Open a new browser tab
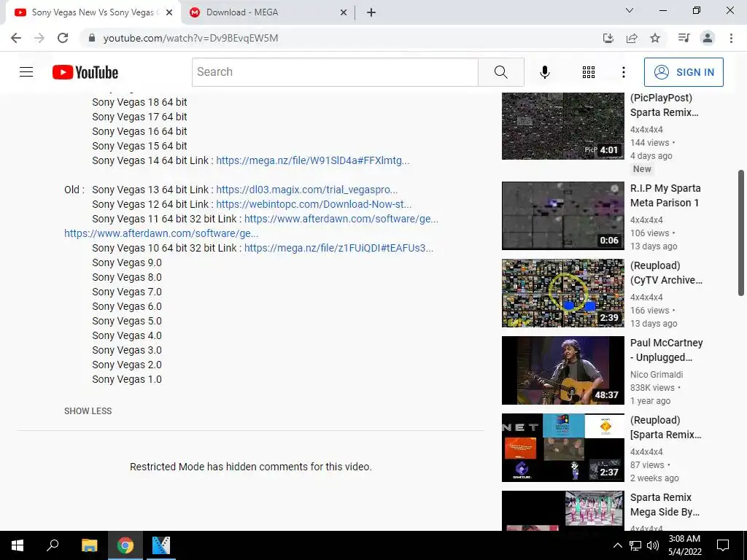 371,13
